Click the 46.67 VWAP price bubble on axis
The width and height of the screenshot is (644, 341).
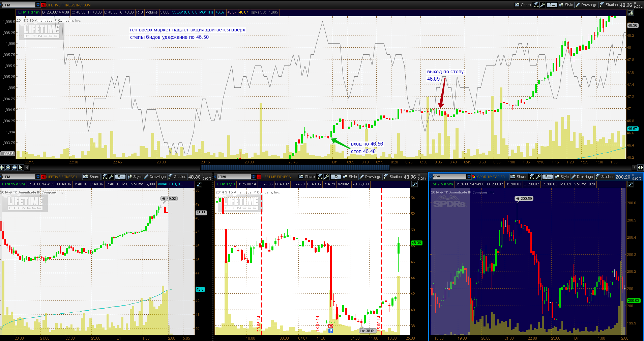[633, 129]
